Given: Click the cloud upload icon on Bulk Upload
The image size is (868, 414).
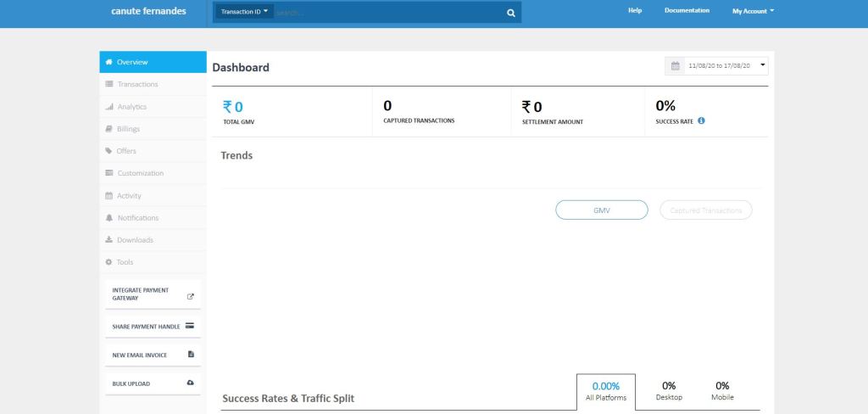Looking at the screenshot, I should [191, 383].
